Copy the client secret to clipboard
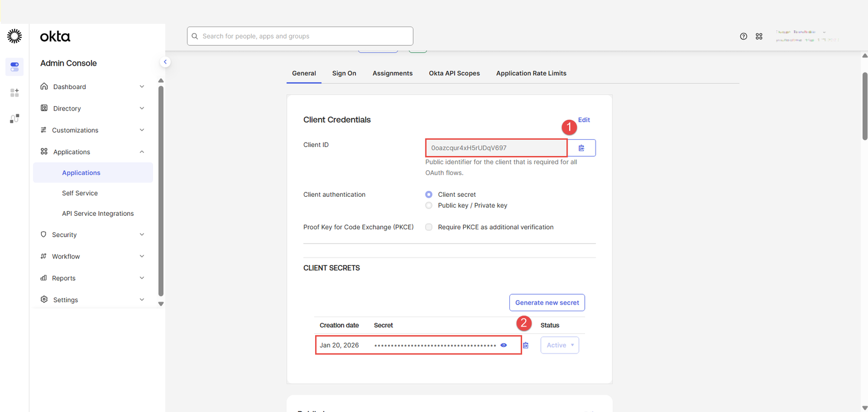This screenshot has height=412, width=868. (526, 345)
